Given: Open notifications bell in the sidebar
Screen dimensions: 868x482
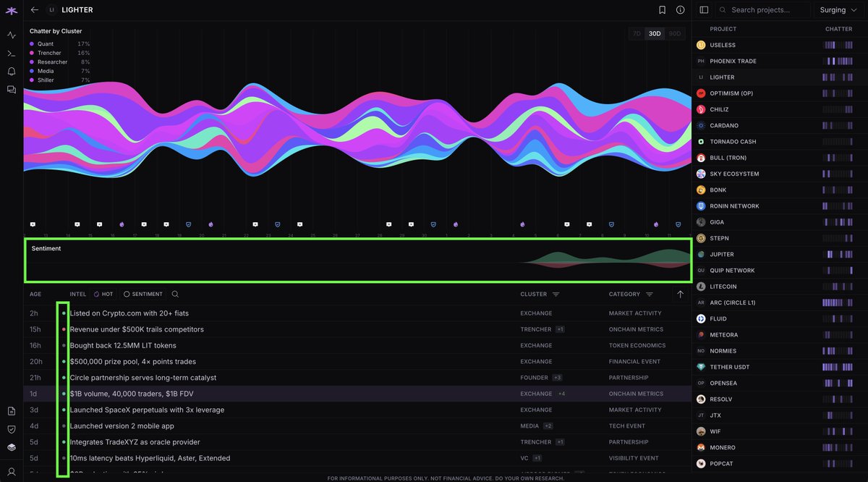Looking at the screenshot, I should (x=11, y=72).
